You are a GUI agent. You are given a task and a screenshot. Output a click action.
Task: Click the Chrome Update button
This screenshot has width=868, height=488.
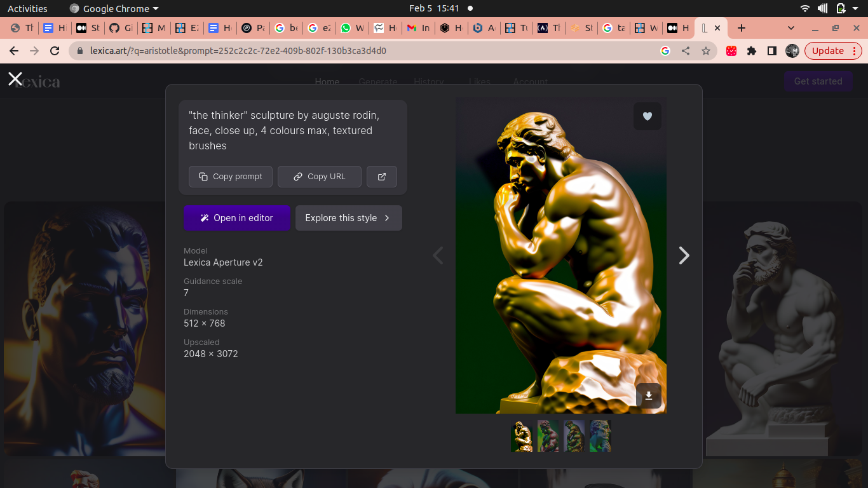[833, 51]
